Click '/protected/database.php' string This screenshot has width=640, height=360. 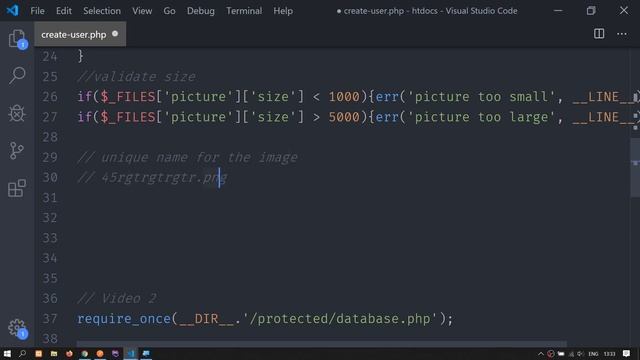click(x=340, y=319)
